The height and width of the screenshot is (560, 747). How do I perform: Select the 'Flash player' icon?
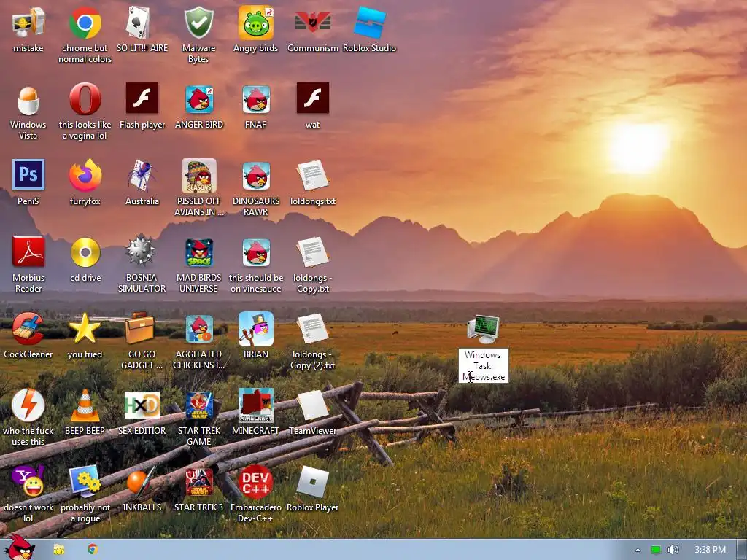[142, 98]
